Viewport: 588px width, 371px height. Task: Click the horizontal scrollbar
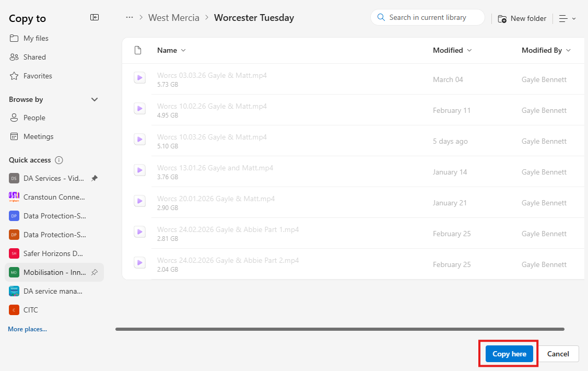click(339, 329)
